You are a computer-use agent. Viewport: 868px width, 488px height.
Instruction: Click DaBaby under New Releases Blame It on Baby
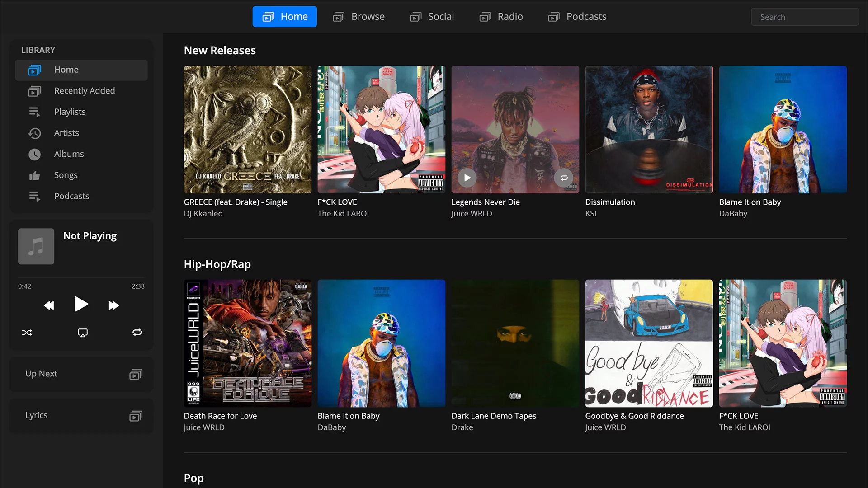(x=733, y=214)
